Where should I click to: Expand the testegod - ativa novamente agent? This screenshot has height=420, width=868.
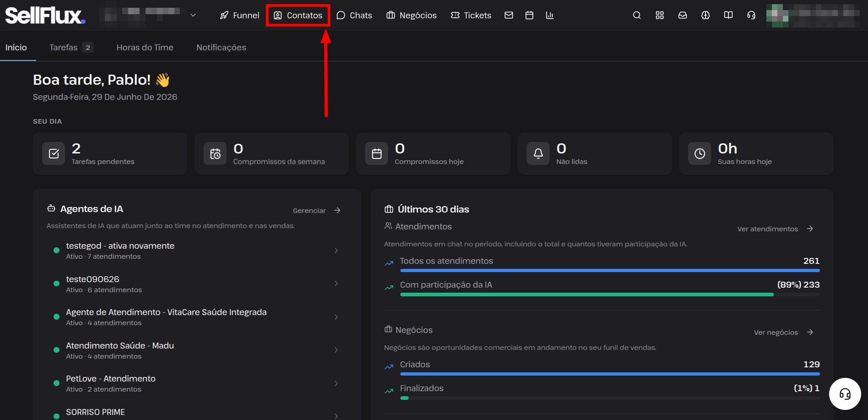point(197,251)
